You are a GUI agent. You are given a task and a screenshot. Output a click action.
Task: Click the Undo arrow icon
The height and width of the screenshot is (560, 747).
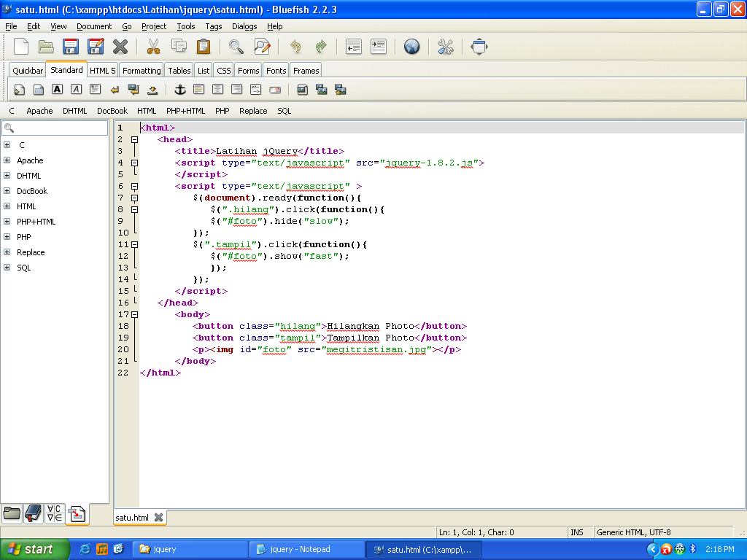pyautogui.click(x=295, y=47)
